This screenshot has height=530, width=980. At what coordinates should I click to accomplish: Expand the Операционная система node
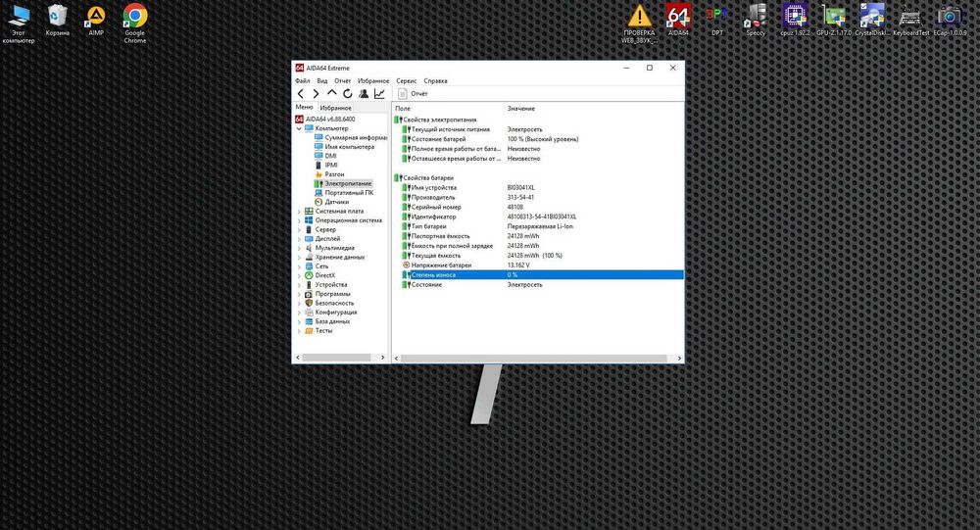tap(299, 220)
